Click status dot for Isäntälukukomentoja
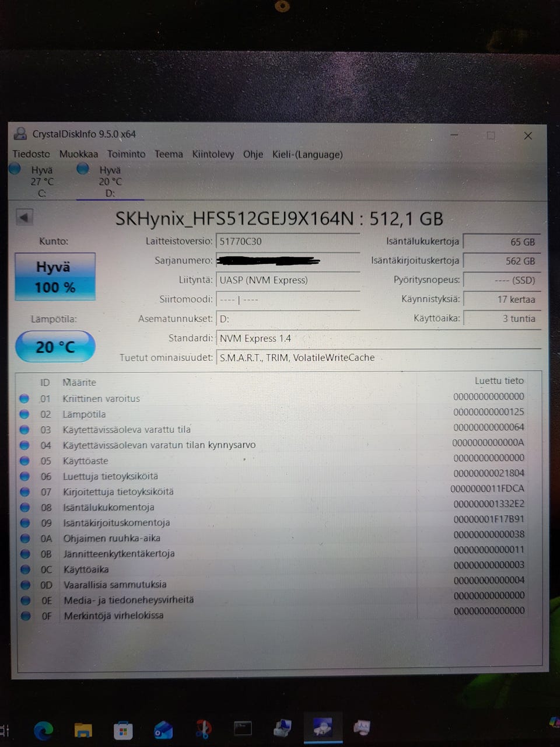Screen dimensions: 560x747 25,507
